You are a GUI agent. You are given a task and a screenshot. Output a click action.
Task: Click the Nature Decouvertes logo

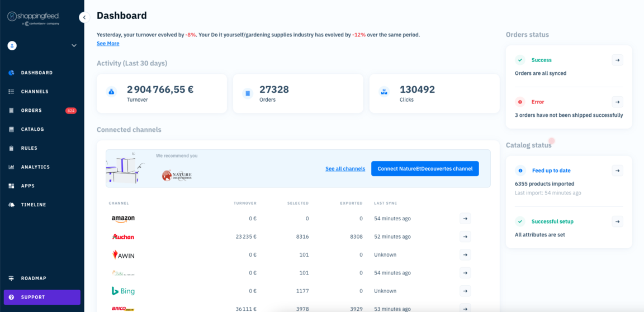(177, 176)
